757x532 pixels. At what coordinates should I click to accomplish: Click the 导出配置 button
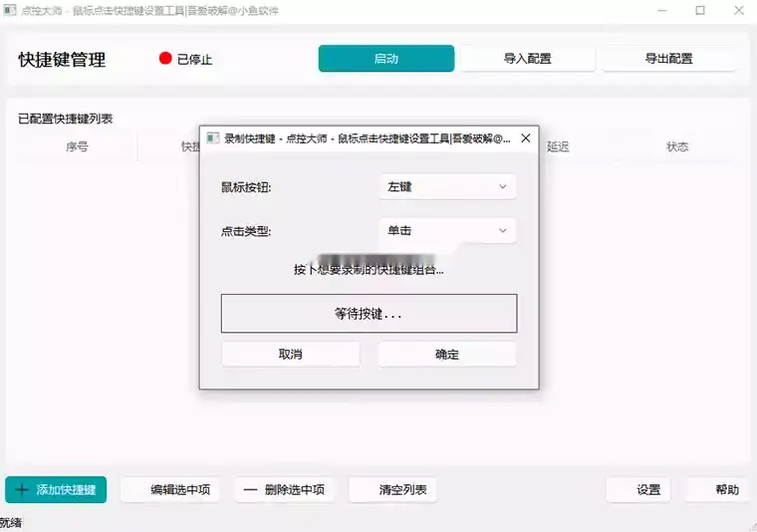(x=667, y=59)
